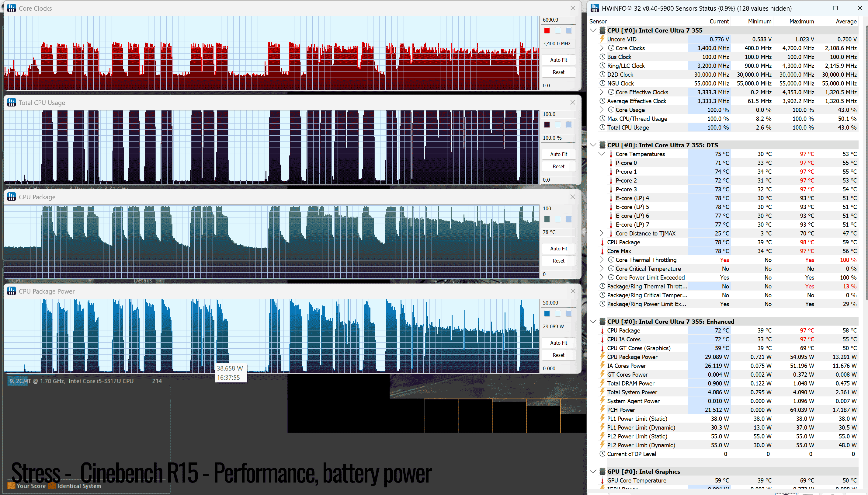Expand the Core Critical Temperature row
The image size is (868, 495).
click(601, 269)
